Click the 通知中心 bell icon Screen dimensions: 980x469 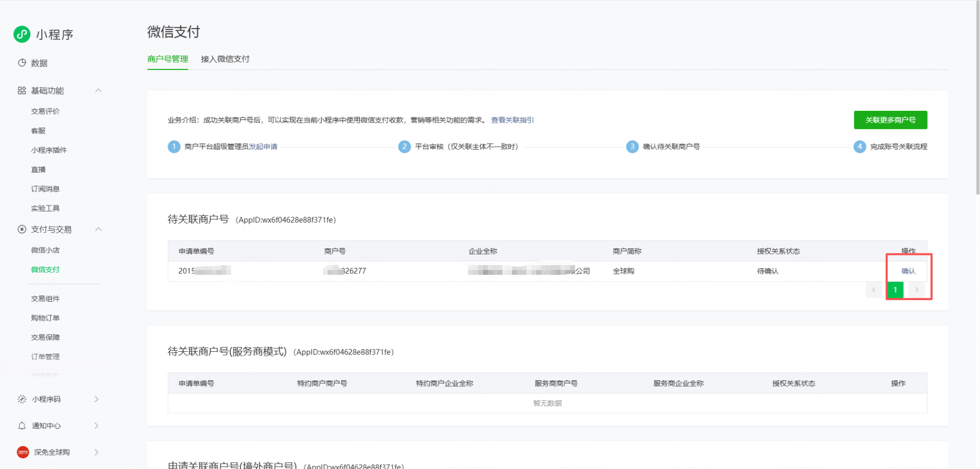click(x=22, y=425)
